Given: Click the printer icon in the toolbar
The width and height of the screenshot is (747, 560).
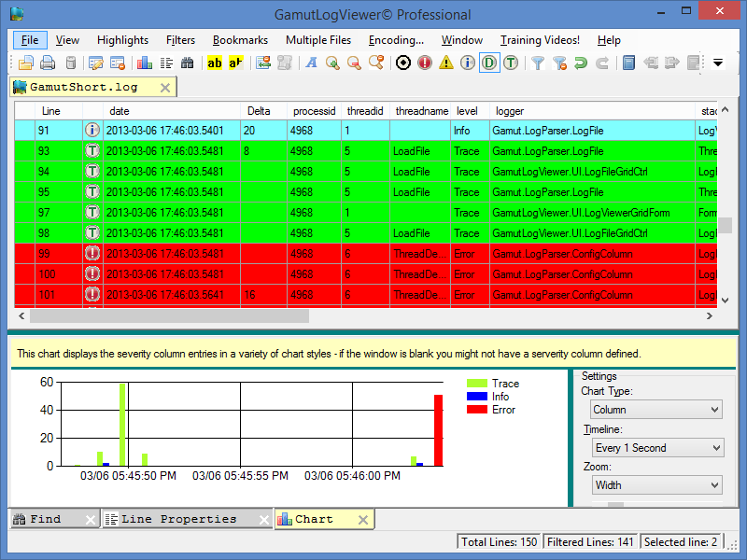Looking at the screenshot, I should point(48,63).
